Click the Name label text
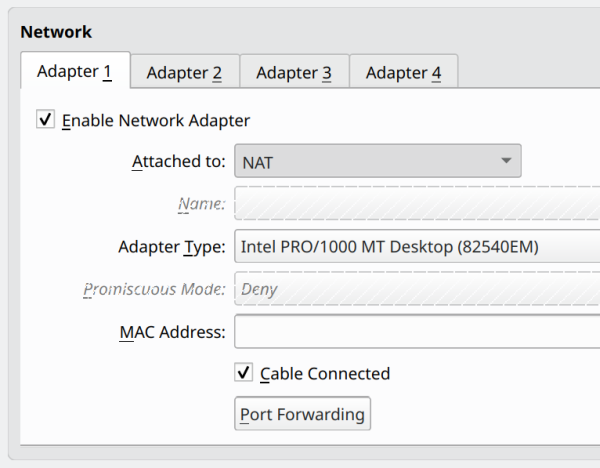Screen dimensions: 600x468 [x=201, y=204]
